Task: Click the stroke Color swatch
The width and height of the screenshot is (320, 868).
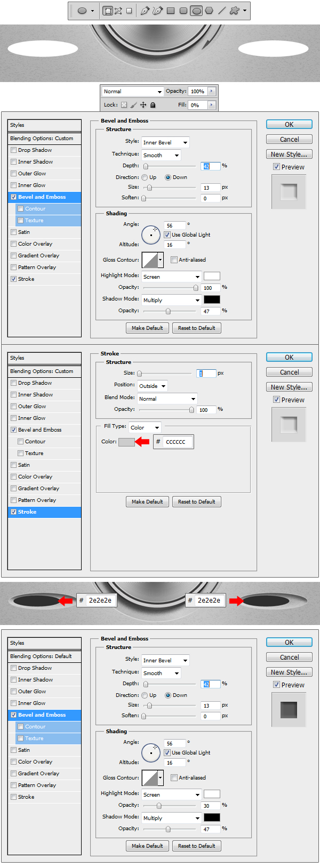Action: 126,442
